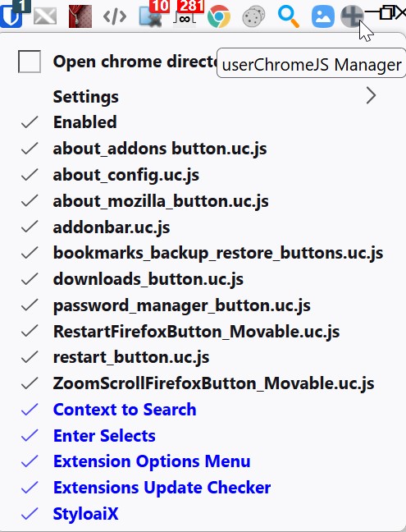Click the userChromeJS Manager plus icon
406x532 pixels.
(352, 16)
